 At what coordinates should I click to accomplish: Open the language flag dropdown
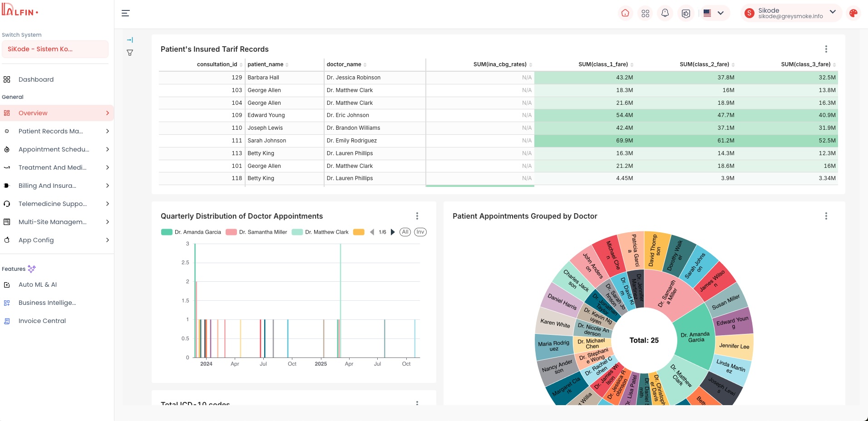[x=714, y=13]
